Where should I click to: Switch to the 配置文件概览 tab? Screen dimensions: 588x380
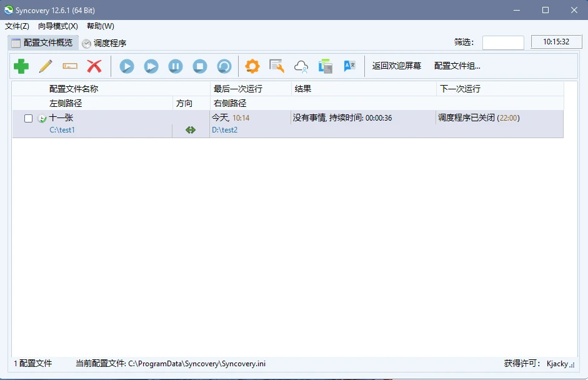pyautogui.click(x=42, y=42)
